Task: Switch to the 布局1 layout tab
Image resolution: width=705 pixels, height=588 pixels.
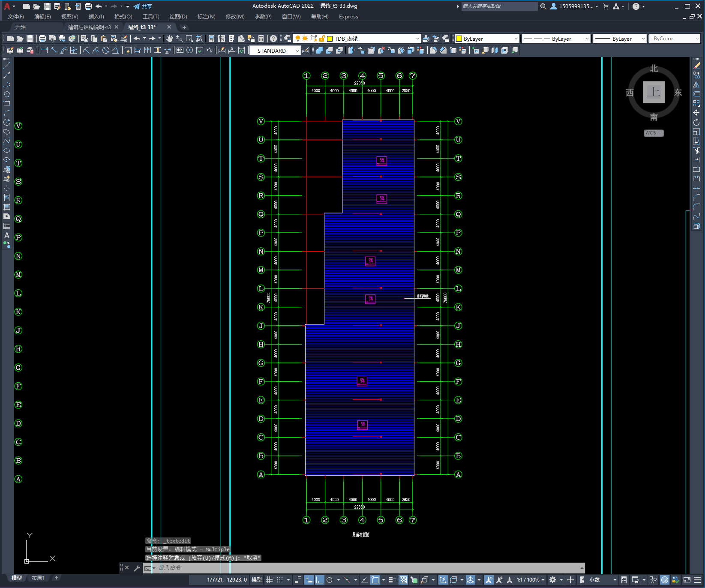Action: pyautogui.click(x=38, y=578)
